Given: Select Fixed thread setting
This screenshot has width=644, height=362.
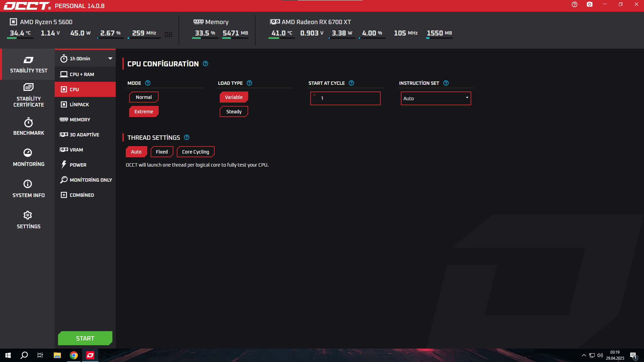Looking at the screenshot, I should (162, 152).
